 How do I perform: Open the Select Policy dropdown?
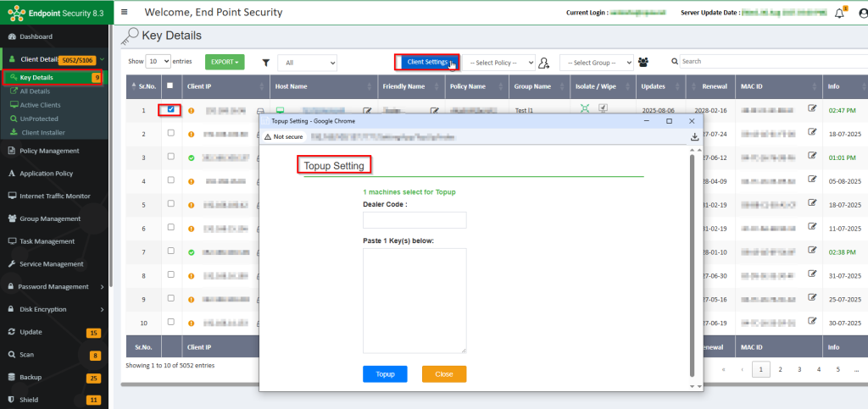(498, 62)
